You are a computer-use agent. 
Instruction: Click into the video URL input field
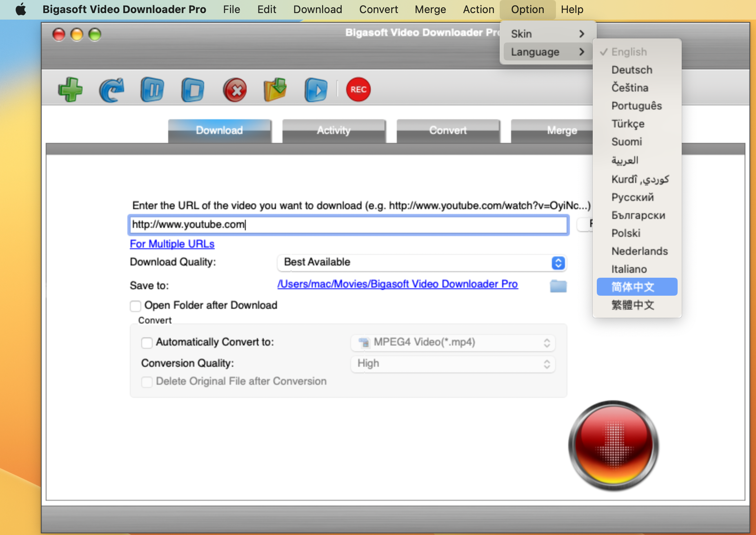(348, 225)
